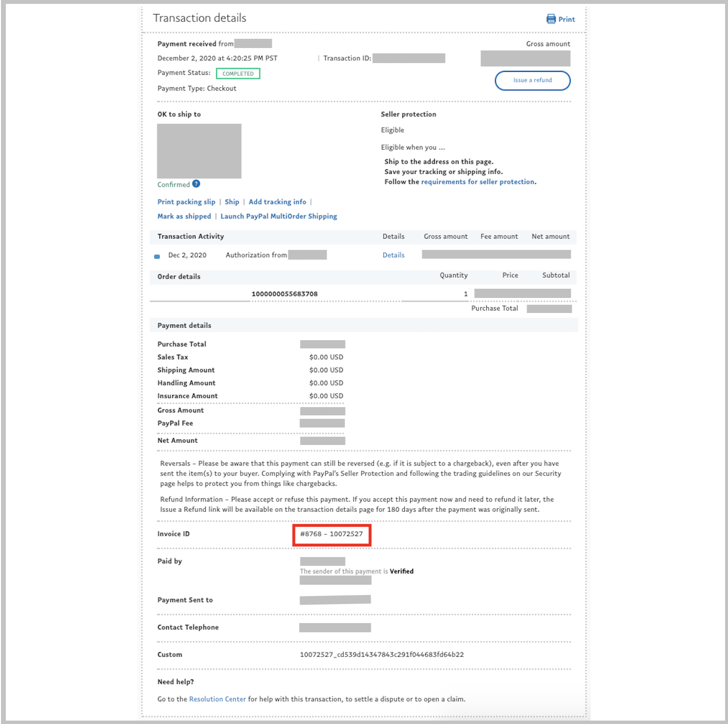Click the Confirmed address status text
Screen dimensions: 728x724
tap(173, 185)
